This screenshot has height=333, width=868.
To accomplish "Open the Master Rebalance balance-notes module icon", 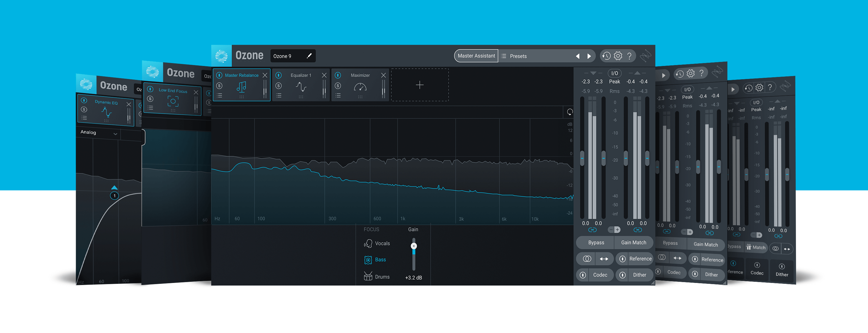I will [241, 87].
